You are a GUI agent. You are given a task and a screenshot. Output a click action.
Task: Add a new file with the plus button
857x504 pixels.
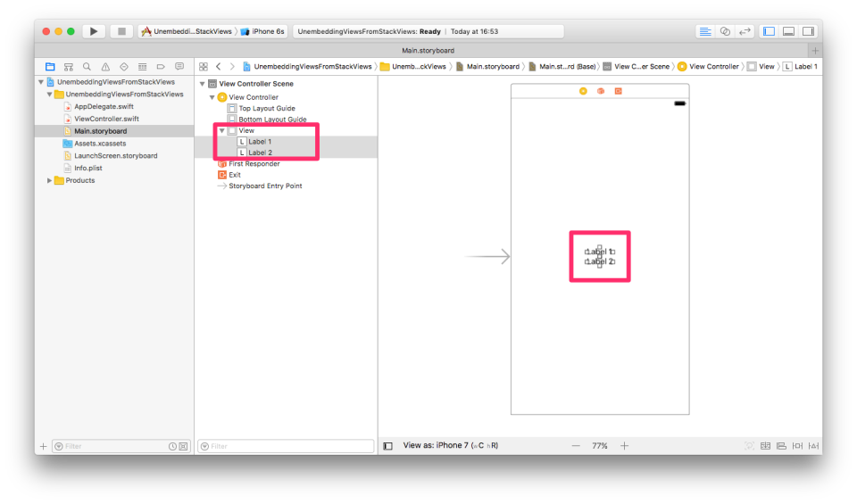pyautogui.click(x=43, y=446)
